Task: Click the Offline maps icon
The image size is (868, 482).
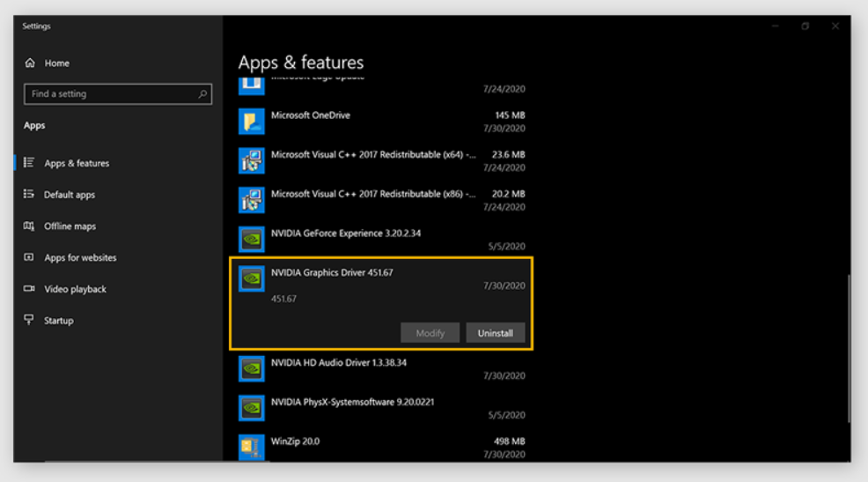Action: [x=29, y=226]
